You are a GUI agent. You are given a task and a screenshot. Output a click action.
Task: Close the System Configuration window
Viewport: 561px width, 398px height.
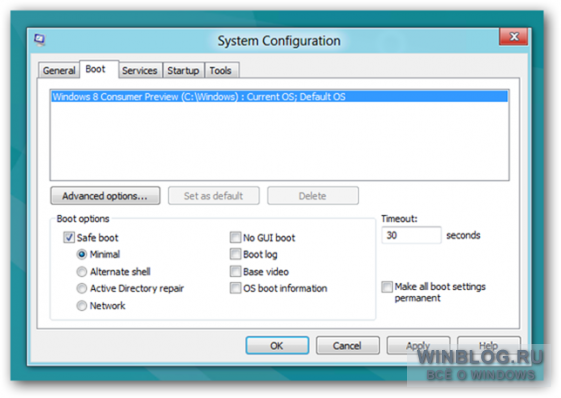(513, 37)
